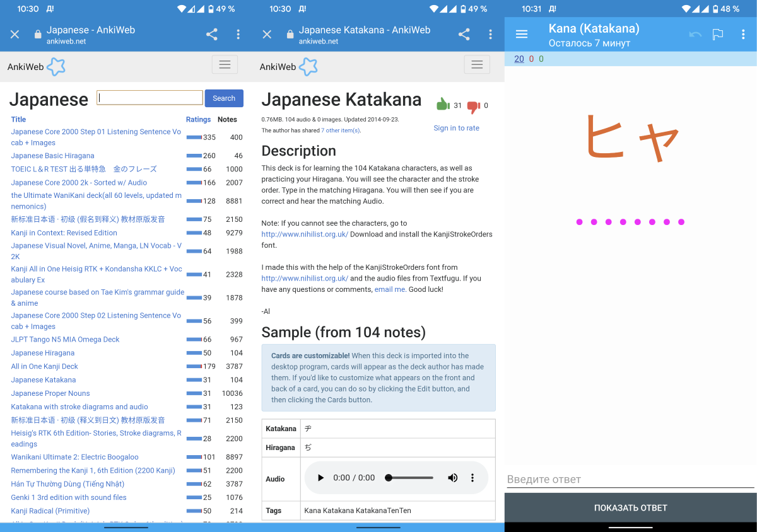Open hamburger menu on Japanese deck list page
This screenshot has height=532, width=757.
coord(225,64)
